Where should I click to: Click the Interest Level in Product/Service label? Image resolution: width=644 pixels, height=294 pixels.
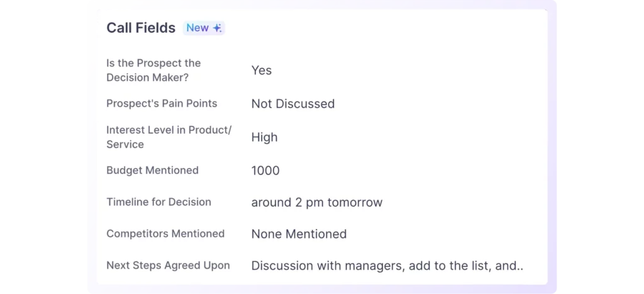pyautogui.click(x=169, y=137)
